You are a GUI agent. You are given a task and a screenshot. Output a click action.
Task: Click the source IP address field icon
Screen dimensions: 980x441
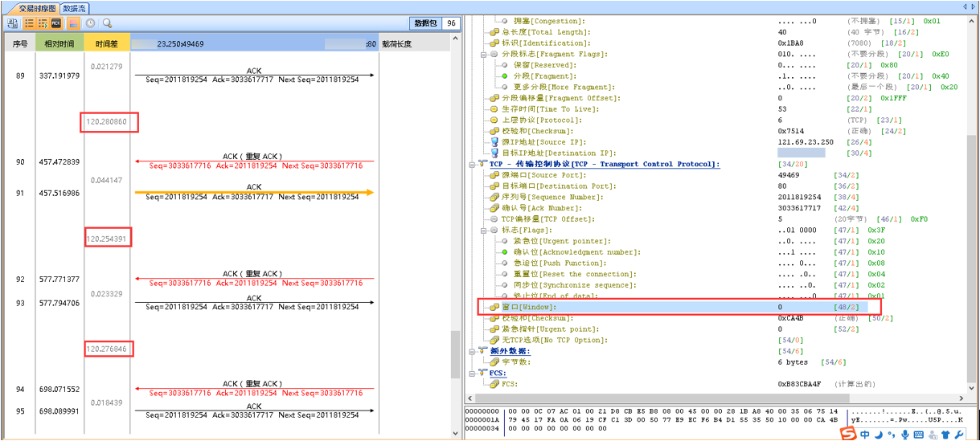[x=495, y=142]
